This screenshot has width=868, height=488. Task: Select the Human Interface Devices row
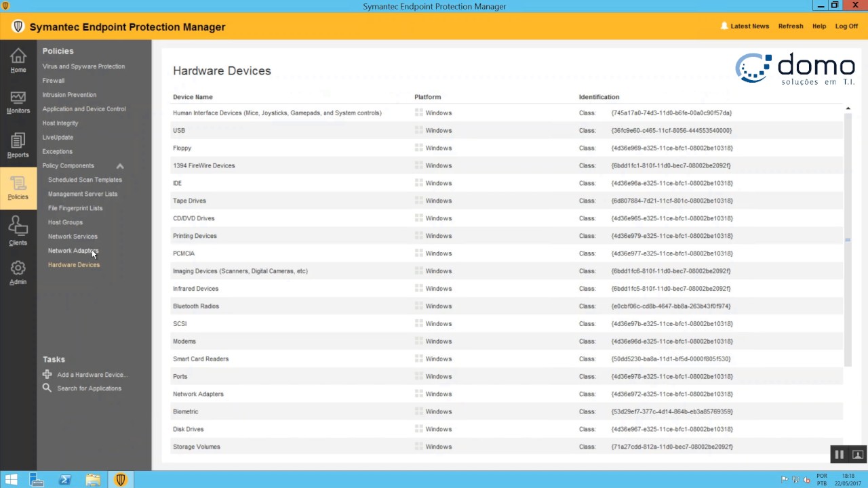(507, 113)
